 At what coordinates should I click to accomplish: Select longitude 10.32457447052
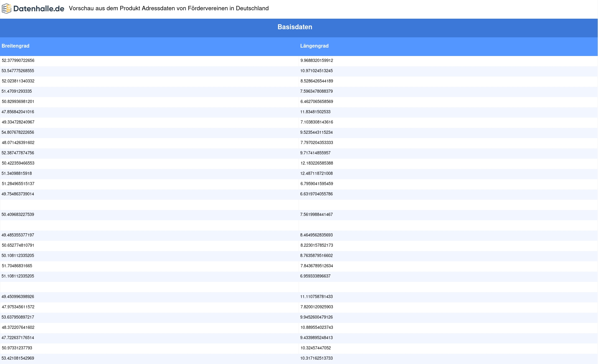click(x=316, y=348)
